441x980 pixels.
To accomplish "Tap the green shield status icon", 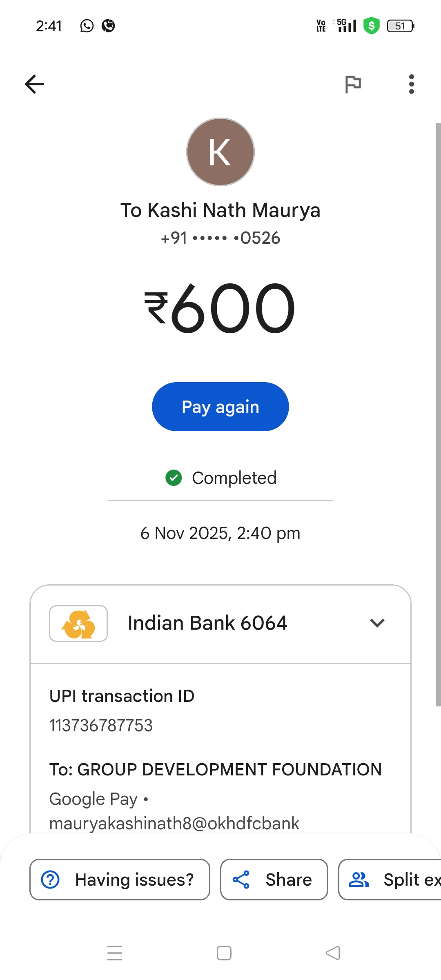I will click(x=371, y=26).
